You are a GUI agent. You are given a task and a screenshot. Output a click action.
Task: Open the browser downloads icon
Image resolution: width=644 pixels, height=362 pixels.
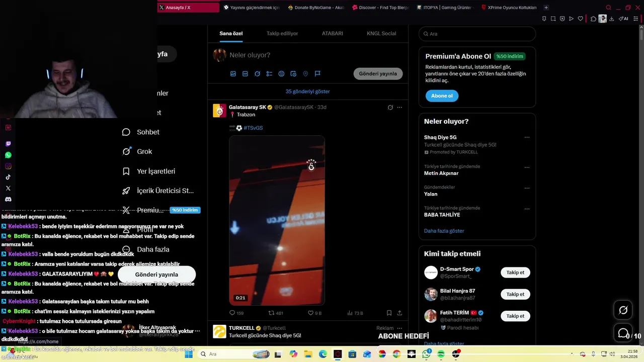click(611, 19)
